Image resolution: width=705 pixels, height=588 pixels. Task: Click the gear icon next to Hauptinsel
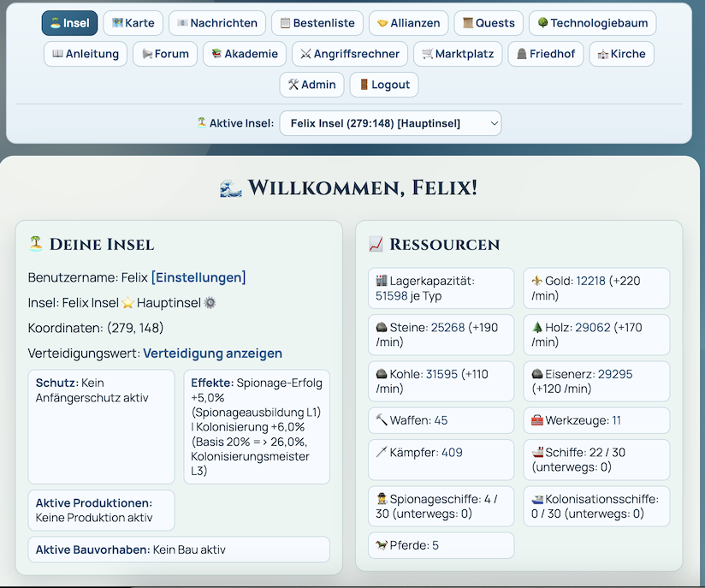[x=210, y=303]
